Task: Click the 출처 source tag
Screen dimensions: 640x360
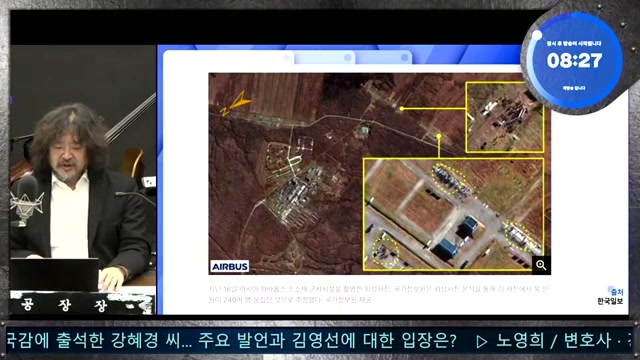Action: tap(616, 291)
